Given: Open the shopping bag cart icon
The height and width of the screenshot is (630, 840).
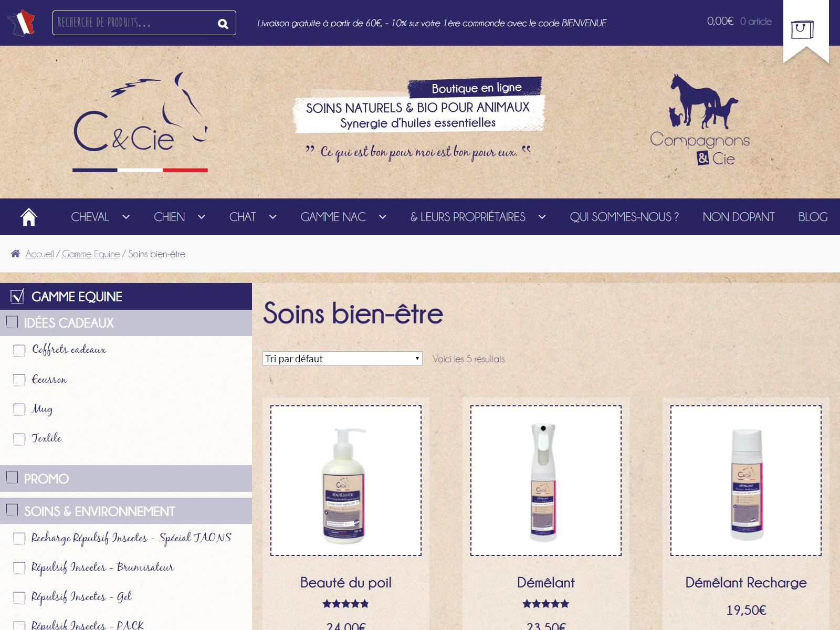Looking at the screenshot, I should click(x=802, y=29).
